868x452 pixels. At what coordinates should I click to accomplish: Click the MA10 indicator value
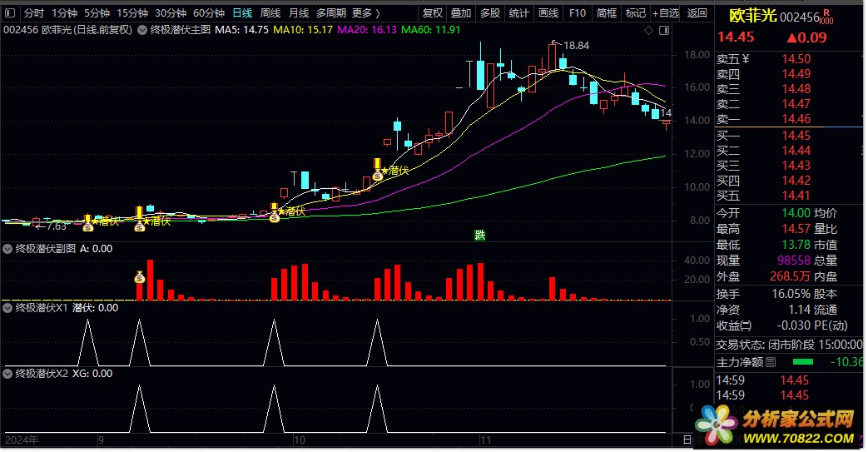coord(303,30)
